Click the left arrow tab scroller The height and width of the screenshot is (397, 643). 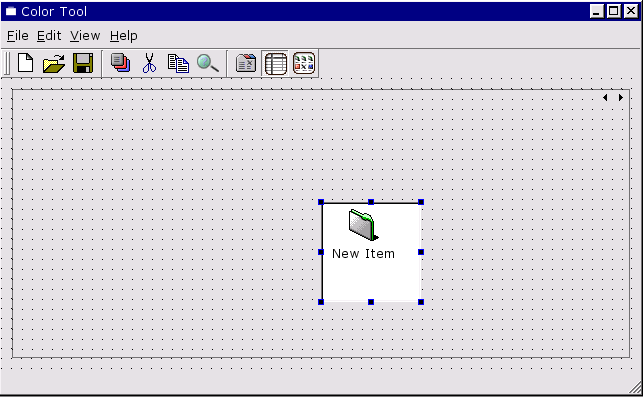point(605,98)
